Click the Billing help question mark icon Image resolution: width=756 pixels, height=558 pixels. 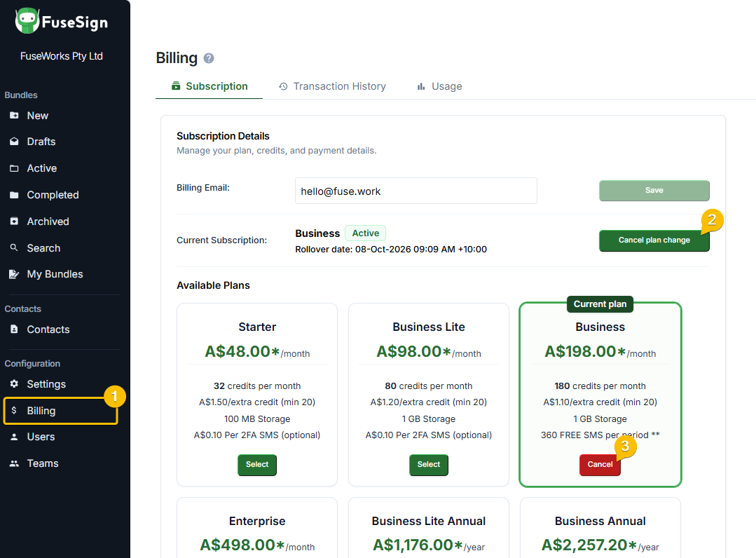tap(208, 58)
